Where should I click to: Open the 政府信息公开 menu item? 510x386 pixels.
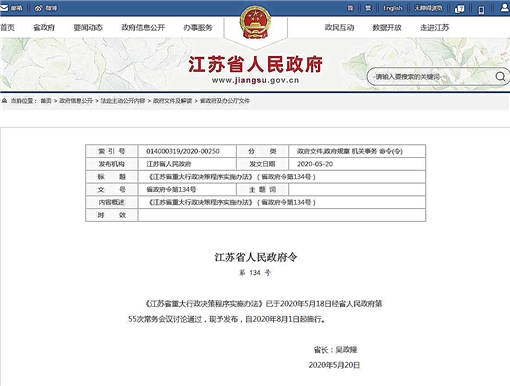click(x=143, y=27)
